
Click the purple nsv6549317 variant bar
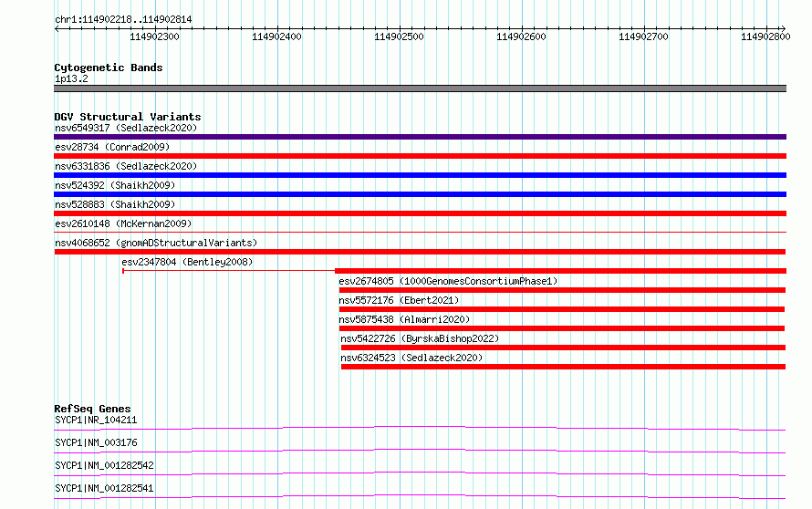(x=420, y=137)
